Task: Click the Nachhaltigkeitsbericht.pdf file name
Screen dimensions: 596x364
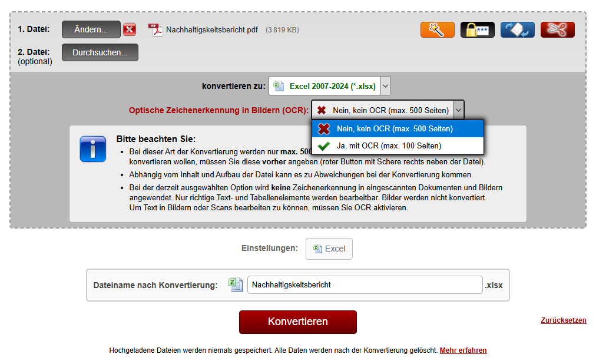Action: click(211, 29)
